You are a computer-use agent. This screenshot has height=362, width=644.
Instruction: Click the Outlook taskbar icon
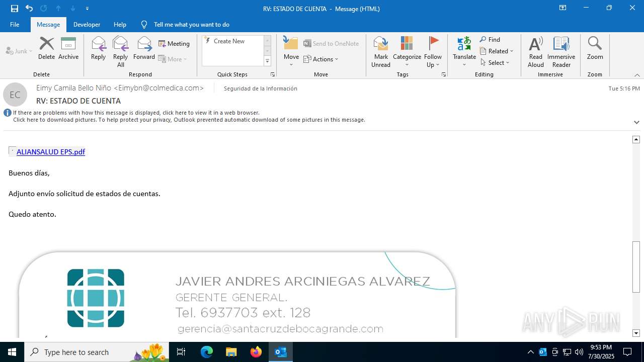(x=281, y=352)
